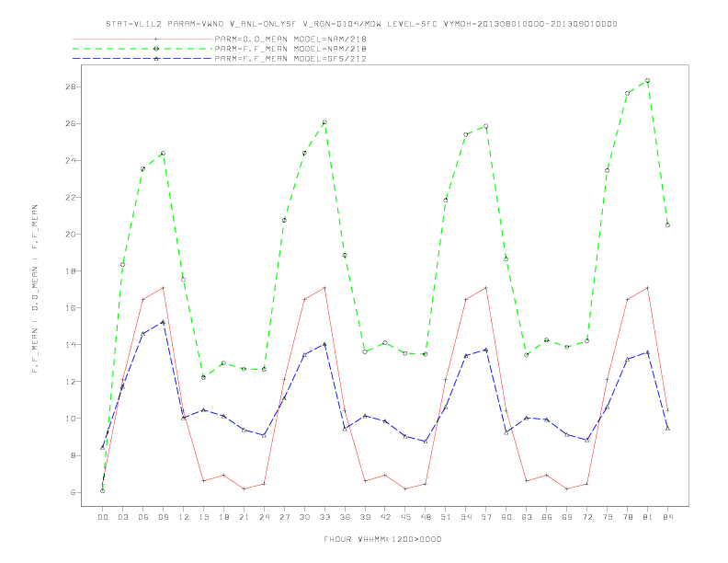Click y-axis tick label 14
Image resolution: width=728 pixels, height=563 pixels.
click(71, 345)
